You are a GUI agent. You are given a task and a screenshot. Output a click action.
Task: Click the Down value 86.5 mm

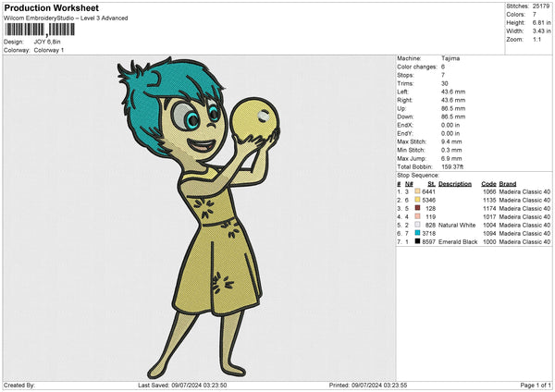(453, 116)
